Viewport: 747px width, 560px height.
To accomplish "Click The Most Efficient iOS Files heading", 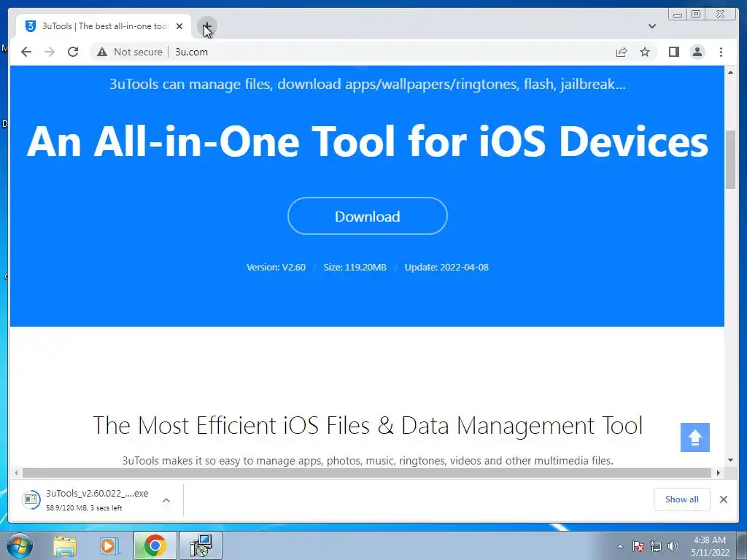I will point(368,425).
